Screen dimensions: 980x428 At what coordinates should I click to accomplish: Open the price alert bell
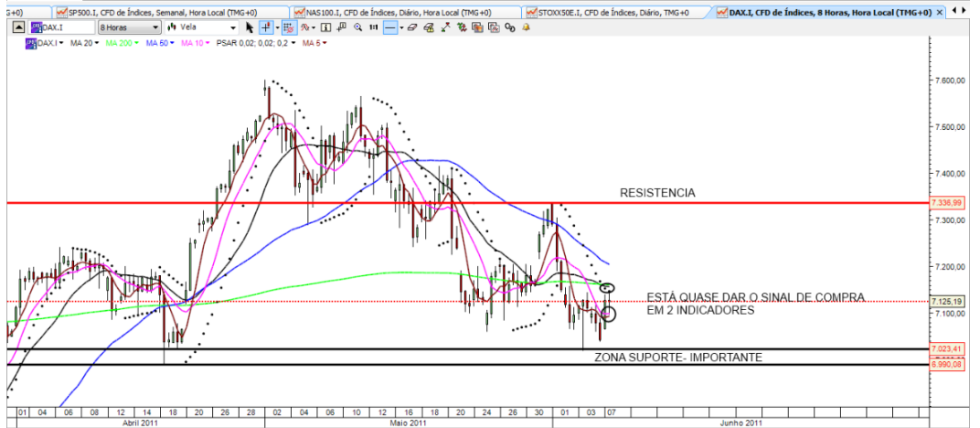(x=527, y=27)
